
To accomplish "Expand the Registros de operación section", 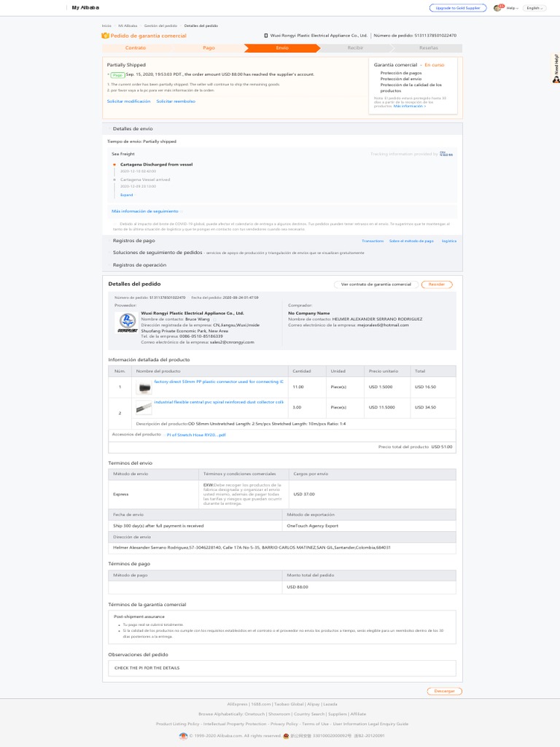I will [139, 265].
